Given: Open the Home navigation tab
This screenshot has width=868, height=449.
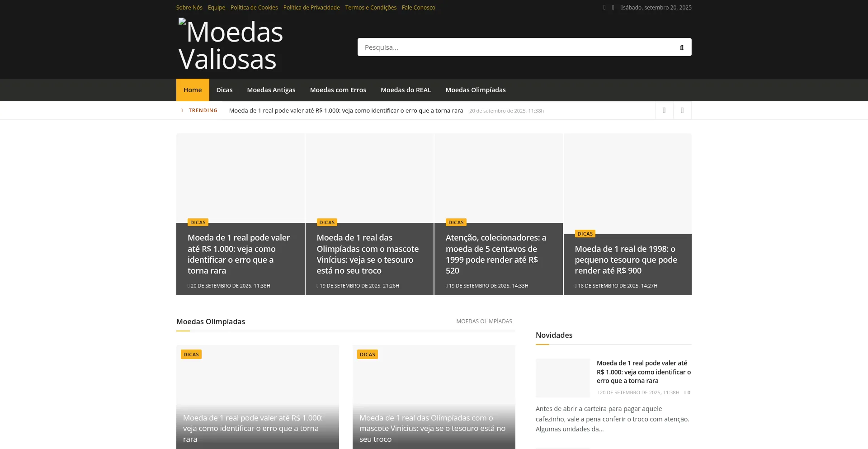Looking at the screenshot, I should (193, 90).
